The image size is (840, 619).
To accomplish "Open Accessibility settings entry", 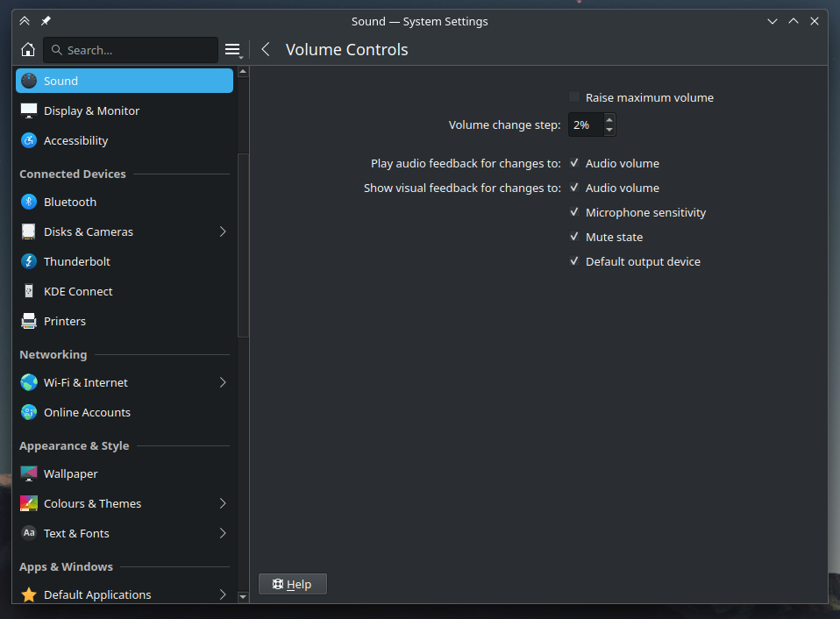I will (75, 140).
